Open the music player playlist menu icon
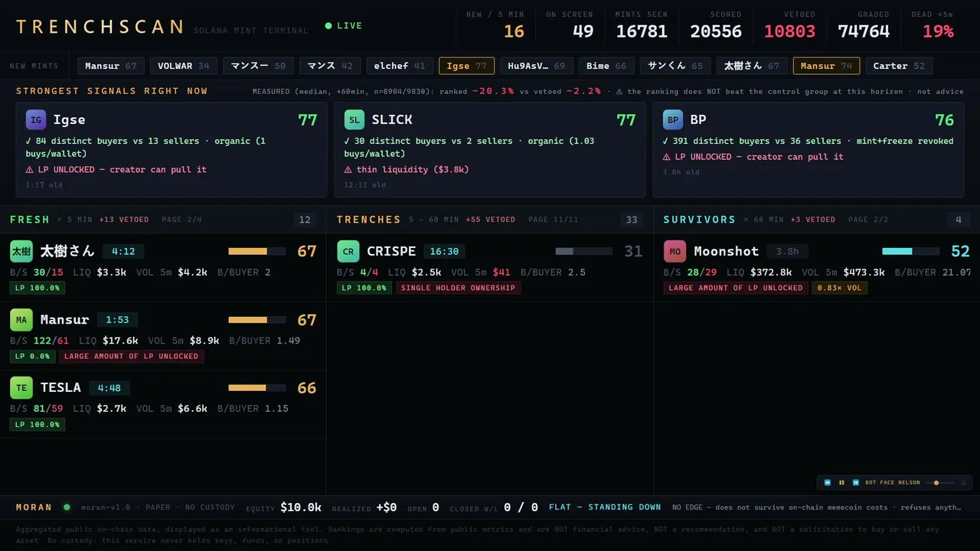Screen dimensions: 980x551 [964, 483]
